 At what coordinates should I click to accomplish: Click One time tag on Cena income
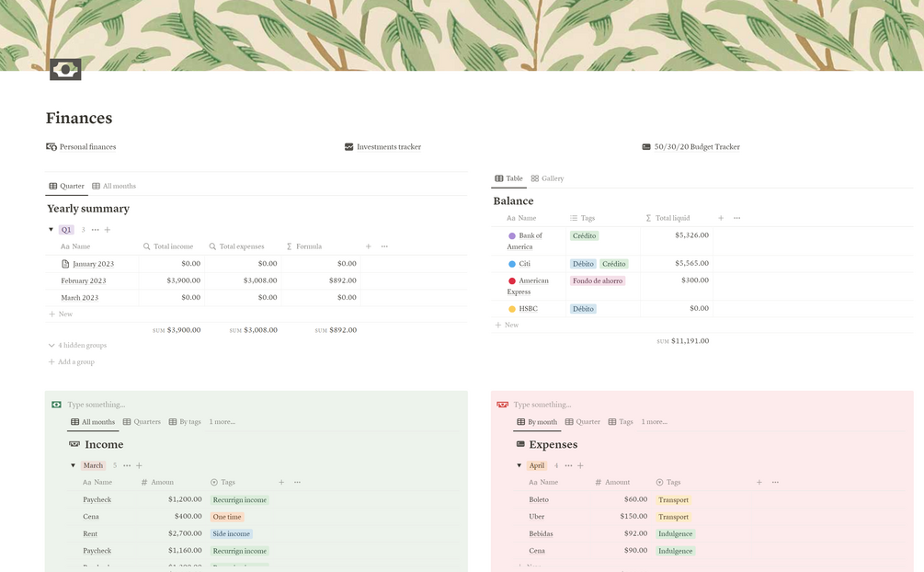(227, 517)
